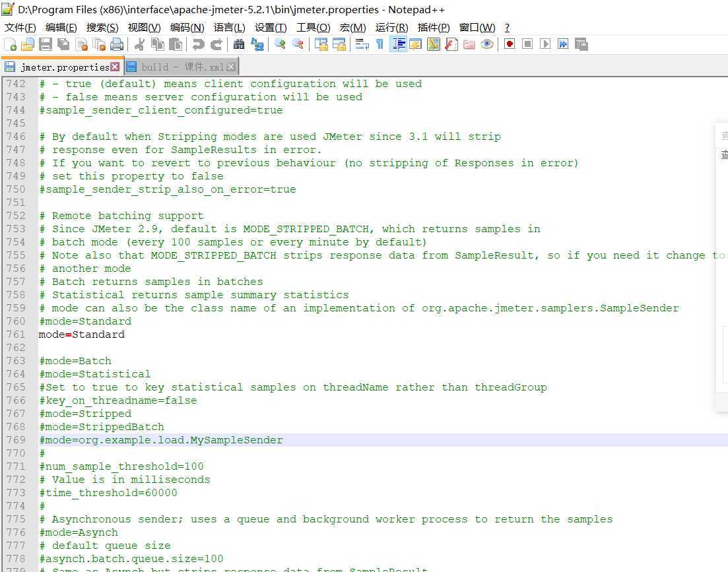The image size is (728, 572).
Task: Click the Save recorded macro icon
Action: coord(581,45)
